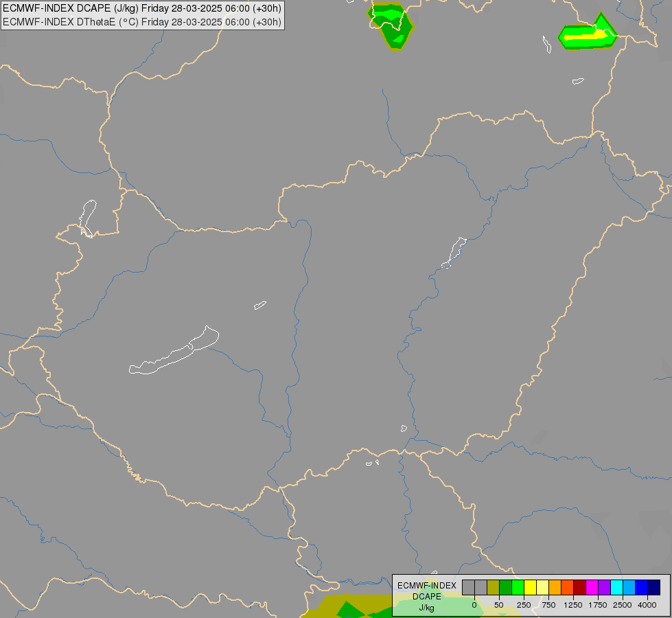This screenshot has width=672, height=618.
Task: Click the magenta legend swatch
Action: point(592,587)
